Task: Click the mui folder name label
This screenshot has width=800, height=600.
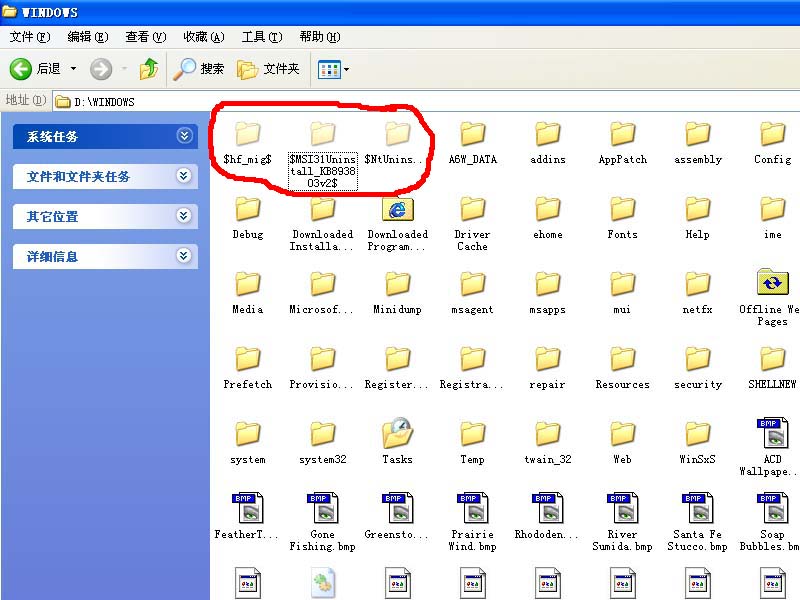Action: 622,310
